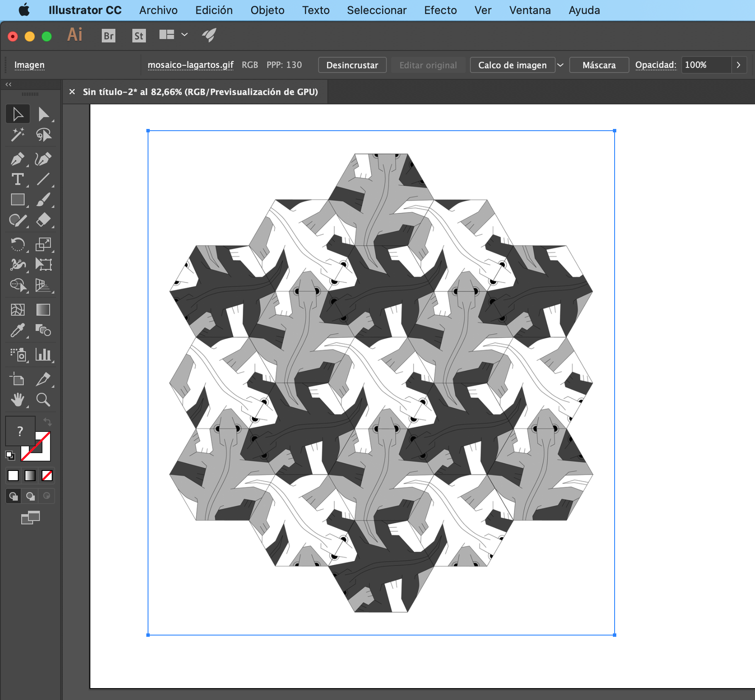Select the Magic Wand tool
The image size is (755, 700).
(x=18, y=134)
